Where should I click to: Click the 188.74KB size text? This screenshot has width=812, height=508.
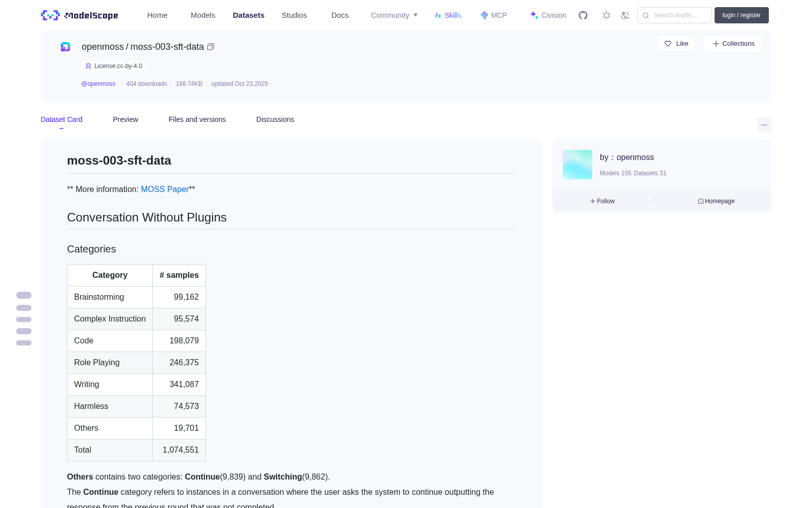click(189, 84)
